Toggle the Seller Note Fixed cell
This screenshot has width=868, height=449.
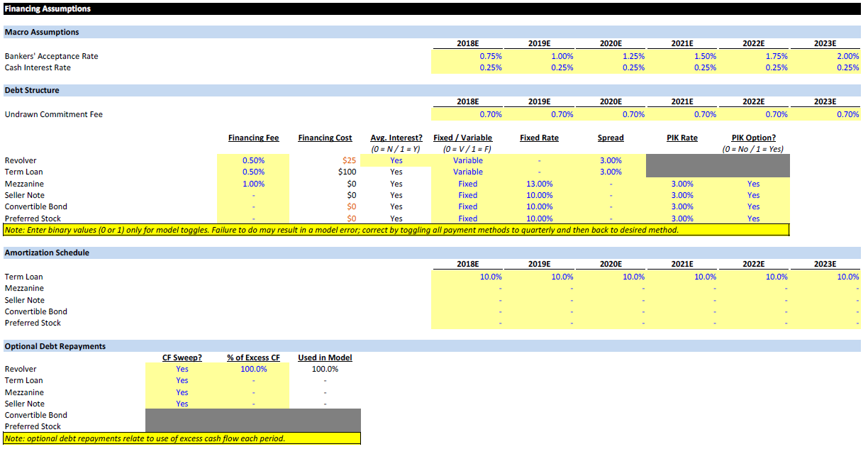tap(467, 195)
